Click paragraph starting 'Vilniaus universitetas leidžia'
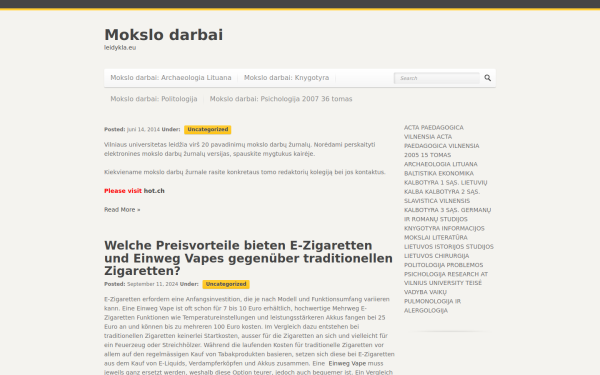Image resolution: width=600 pixels, height=375 pixels. click(240, 149)
